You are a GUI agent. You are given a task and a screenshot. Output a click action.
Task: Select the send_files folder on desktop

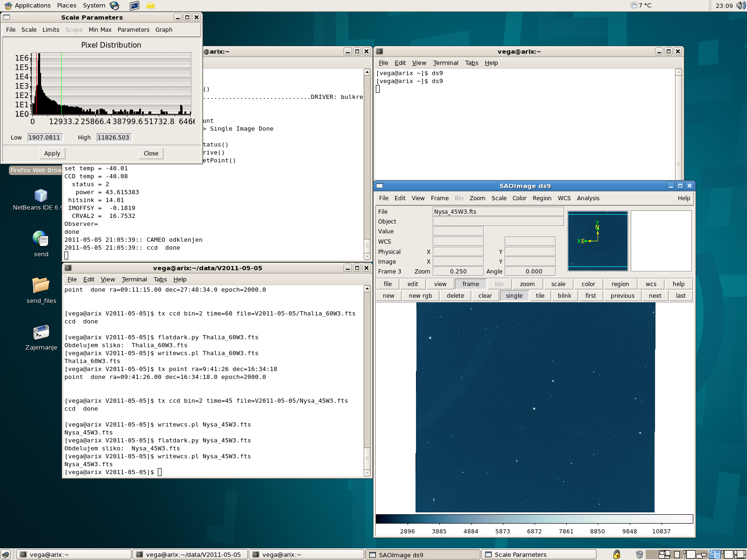(x=41, y=290)
